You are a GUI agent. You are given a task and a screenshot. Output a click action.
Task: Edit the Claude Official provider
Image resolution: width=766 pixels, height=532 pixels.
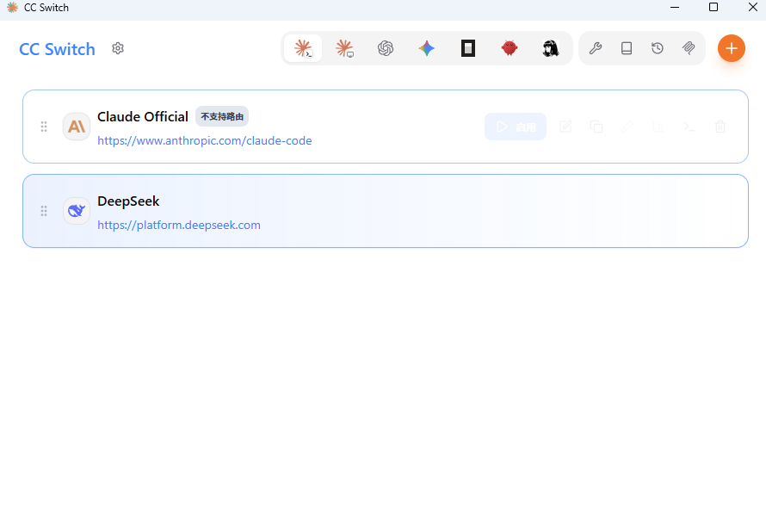point(565,127)
